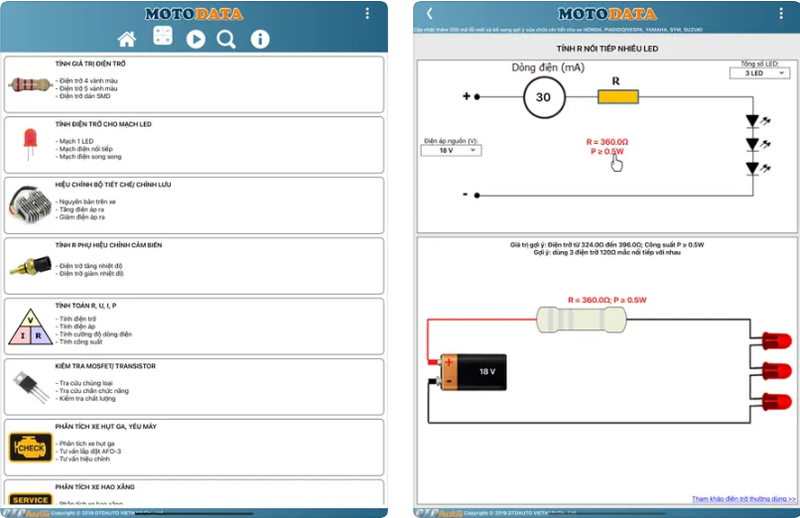
Task: Open KIỂM TRA MOSFET/ TRANSISTOR card
Action: coord(194,386)
